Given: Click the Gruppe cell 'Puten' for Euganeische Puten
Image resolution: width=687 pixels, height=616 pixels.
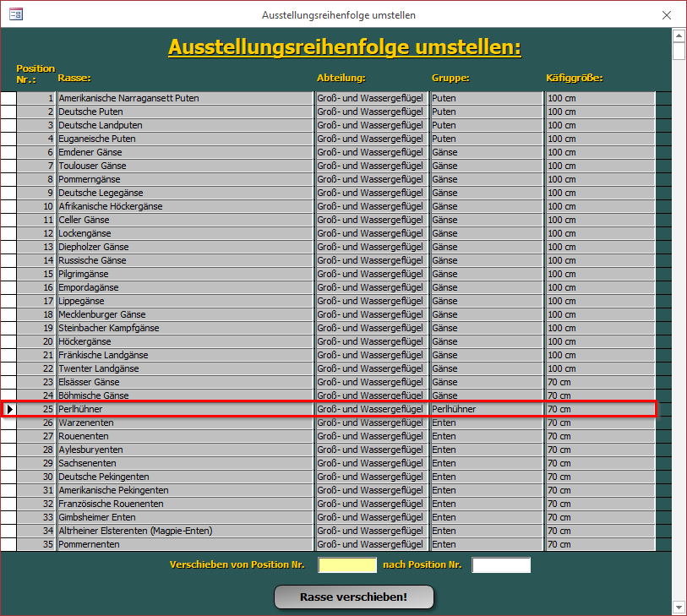Looking at the screenshot, I should click(485, 139).
